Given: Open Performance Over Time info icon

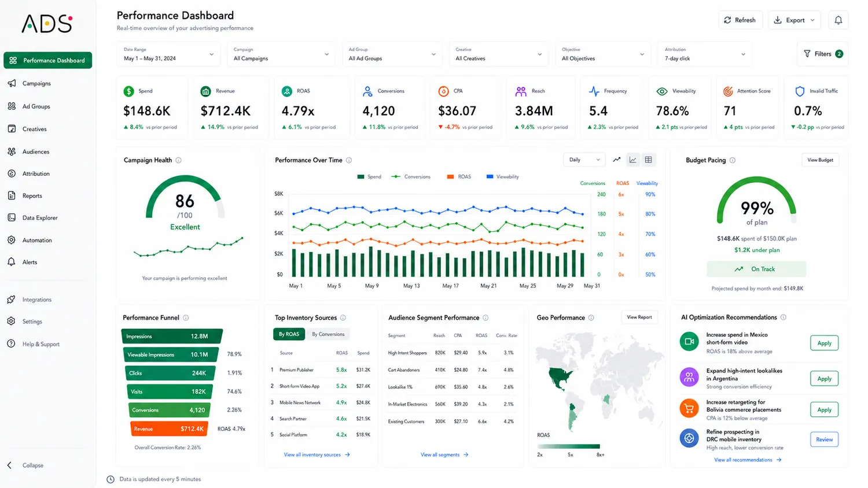Looking at the screenshot, I should pos(349,160).
